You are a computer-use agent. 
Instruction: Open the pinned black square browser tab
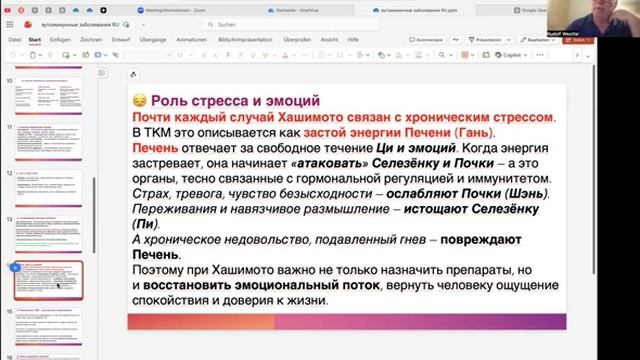point(103,10)
